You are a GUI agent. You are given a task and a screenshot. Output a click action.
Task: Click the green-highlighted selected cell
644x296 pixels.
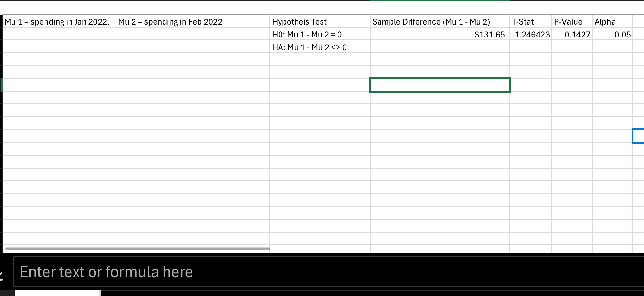coord(439,85)
